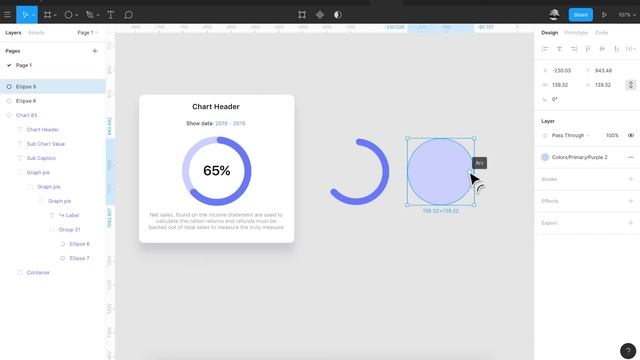Viewport: 640px width, 360px height.
Task: Open the user avatar in toolbar
Action: tap(554, 15)
